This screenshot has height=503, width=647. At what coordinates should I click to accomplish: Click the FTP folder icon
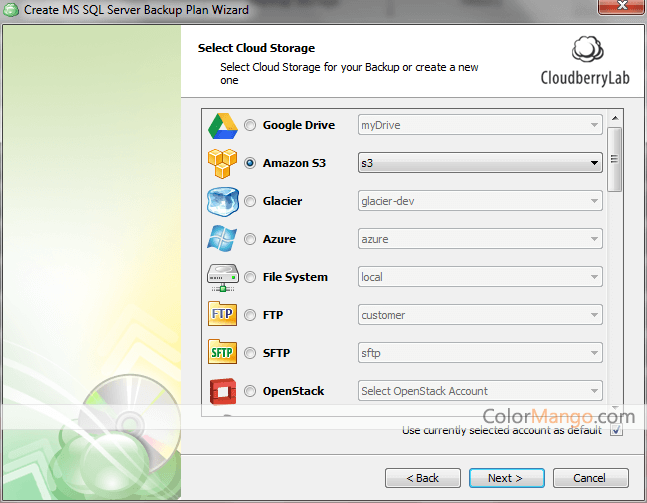tap(222, 314)
